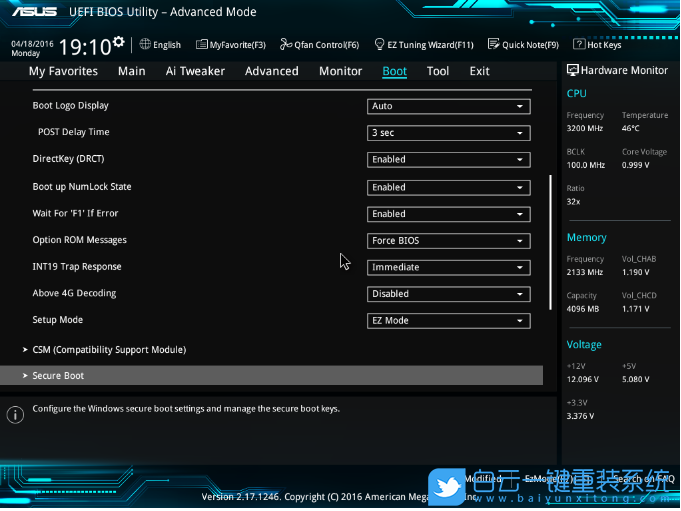Click the gear icon beside the clock
681x511 pixels.
coord(119,42)
